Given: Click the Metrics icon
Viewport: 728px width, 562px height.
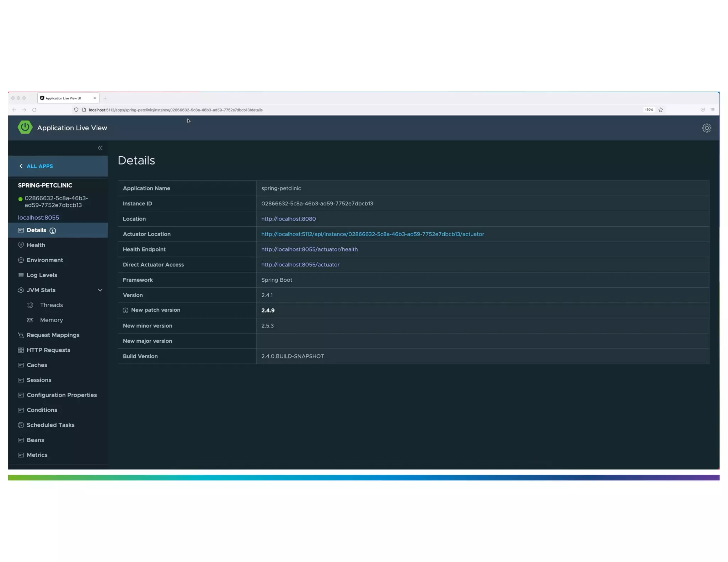Looking at the screenshot, I should pyautogui.click(x=21, y=455).
